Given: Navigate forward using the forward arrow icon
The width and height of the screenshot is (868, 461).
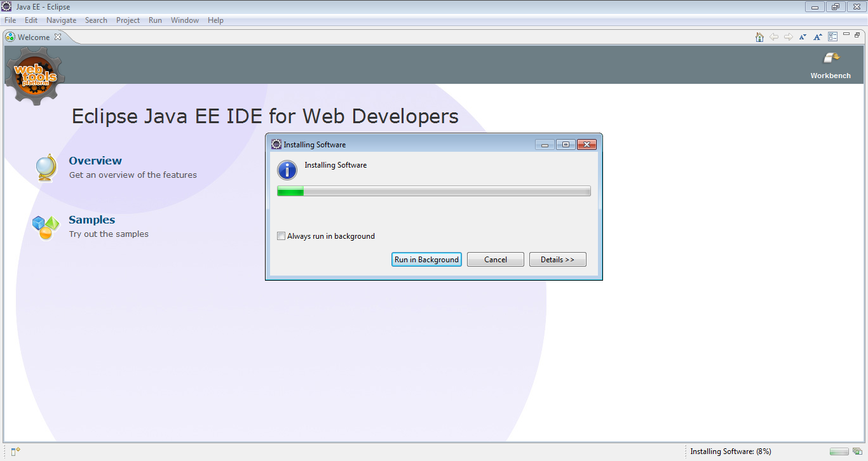Looking at the screenshot, I should coord(788,37).
